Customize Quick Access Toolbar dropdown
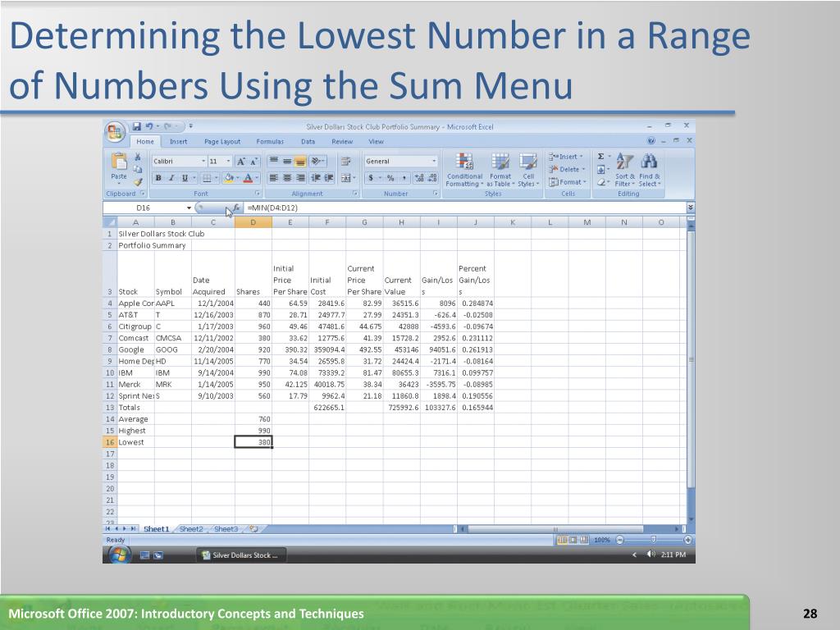The height and width of the screenshot is (630, 840). (190, 126)
